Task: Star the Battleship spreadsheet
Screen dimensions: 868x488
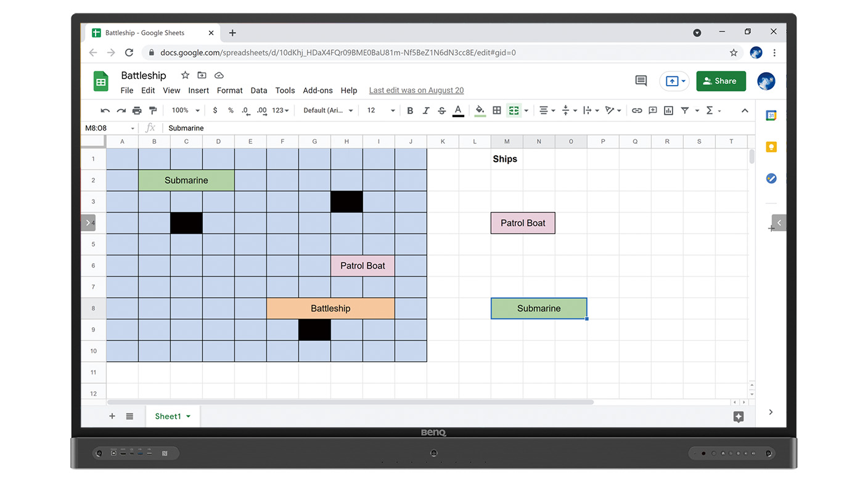Action: (x=185, y=75)
